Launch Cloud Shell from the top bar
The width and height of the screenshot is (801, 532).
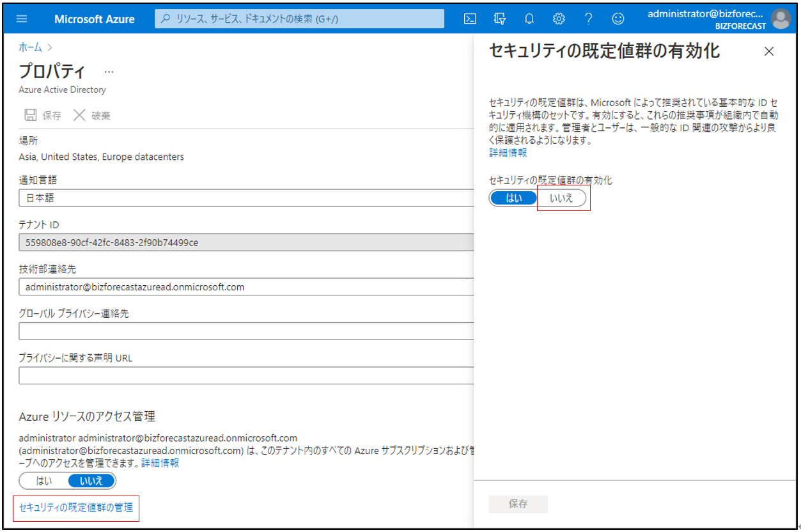(x=470, y=19)
